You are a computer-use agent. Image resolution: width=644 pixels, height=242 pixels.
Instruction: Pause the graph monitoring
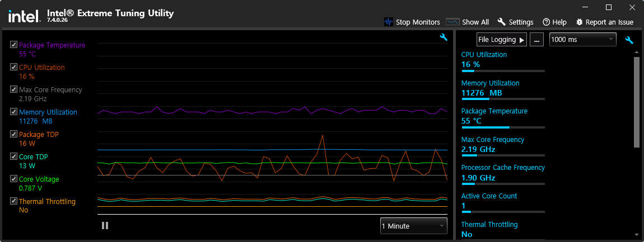pos(105,226)
